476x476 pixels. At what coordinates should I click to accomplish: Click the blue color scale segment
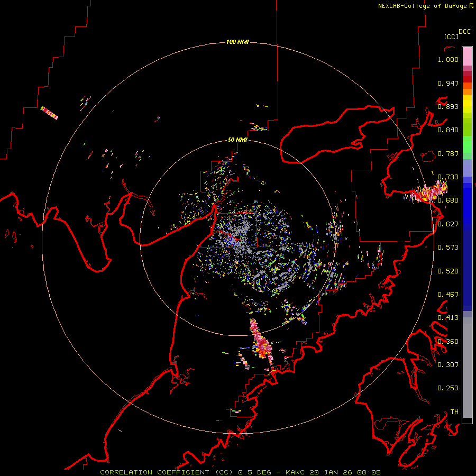click(467, 206)
